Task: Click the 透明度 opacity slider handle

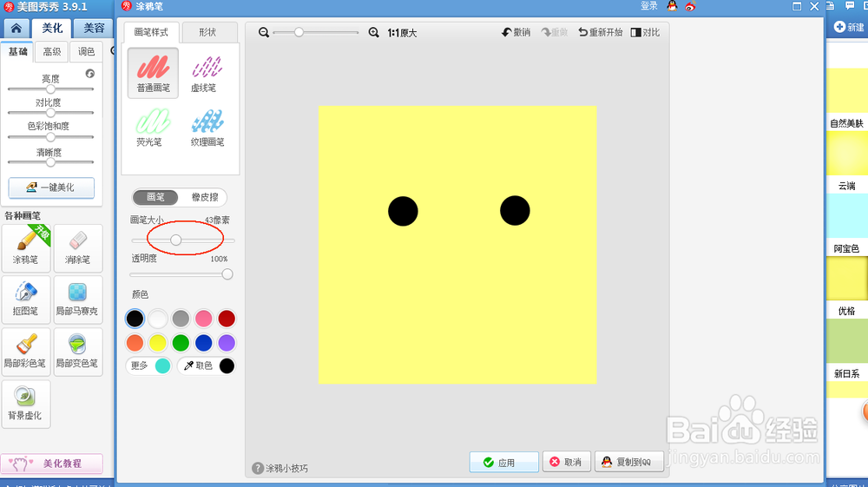Action: coord(227,274)
